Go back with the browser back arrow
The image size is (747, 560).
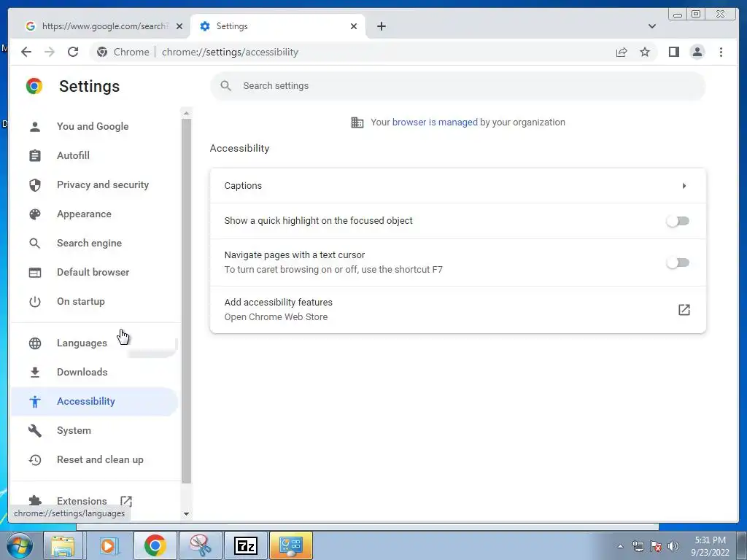(26, 52)
